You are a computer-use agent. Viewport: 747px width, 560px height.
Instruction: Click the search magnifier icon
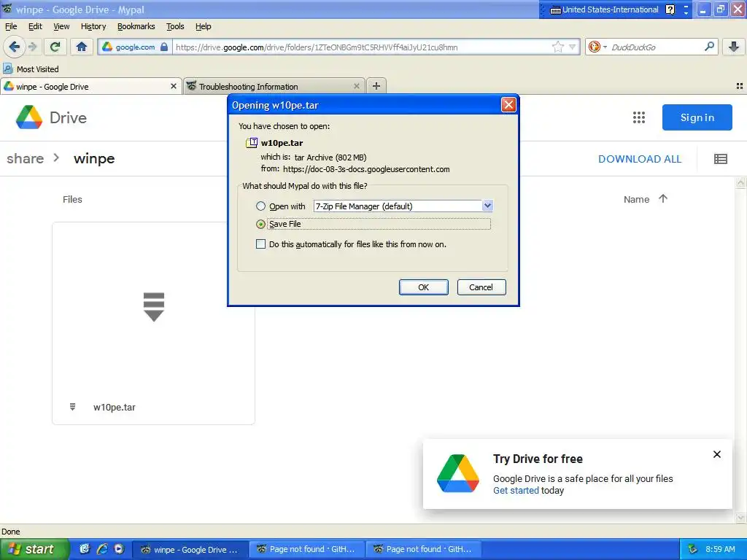click(x=709, y=47)
